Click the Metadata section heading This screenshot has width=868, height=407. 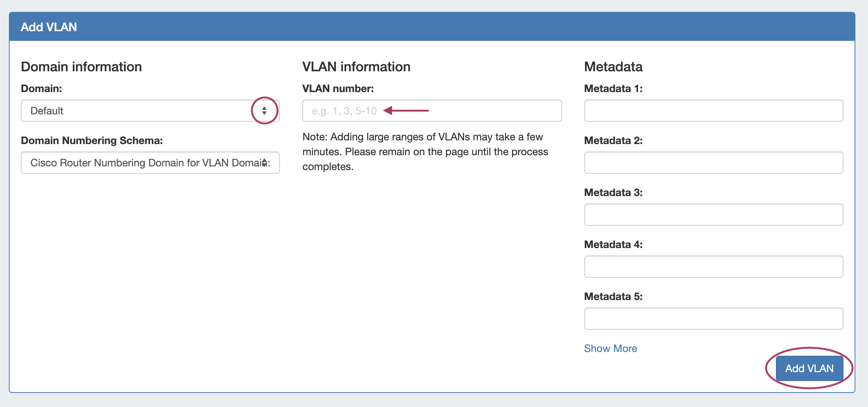click(613, 67)
